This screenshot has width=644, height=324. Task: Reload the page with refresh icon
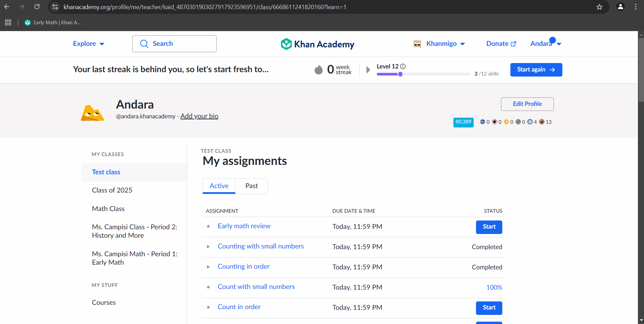click(x=37, y=7)
